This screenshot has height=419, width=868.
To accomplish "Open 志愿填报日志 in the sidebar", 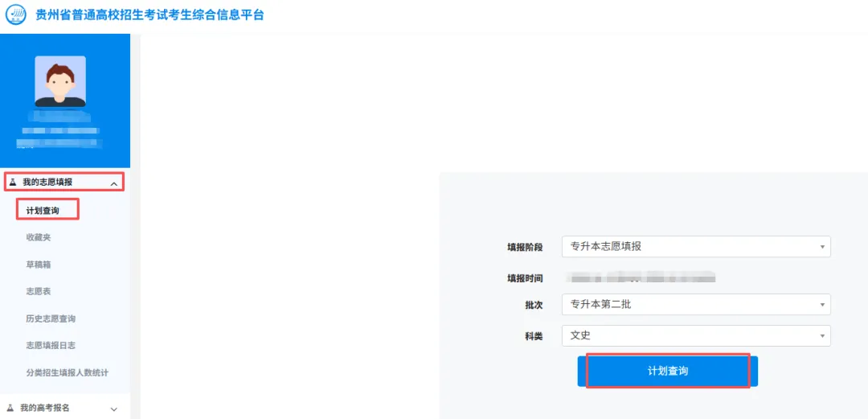I will [x=51, y=345].
